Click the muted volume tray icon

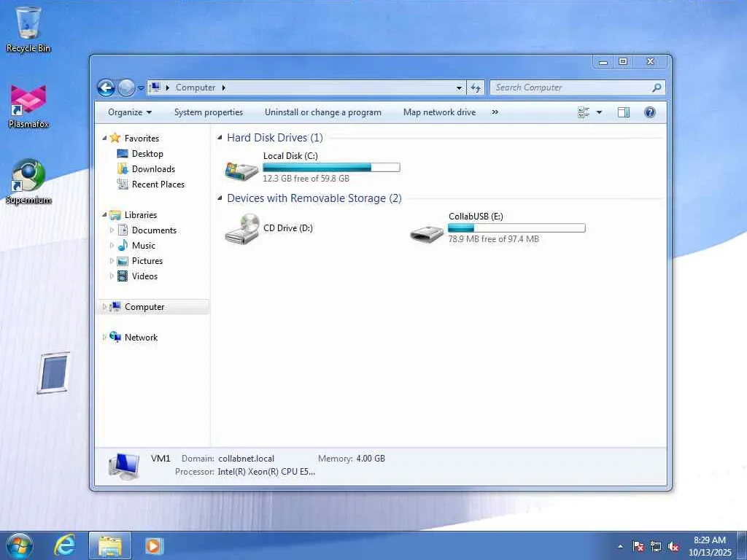point(673,546)
